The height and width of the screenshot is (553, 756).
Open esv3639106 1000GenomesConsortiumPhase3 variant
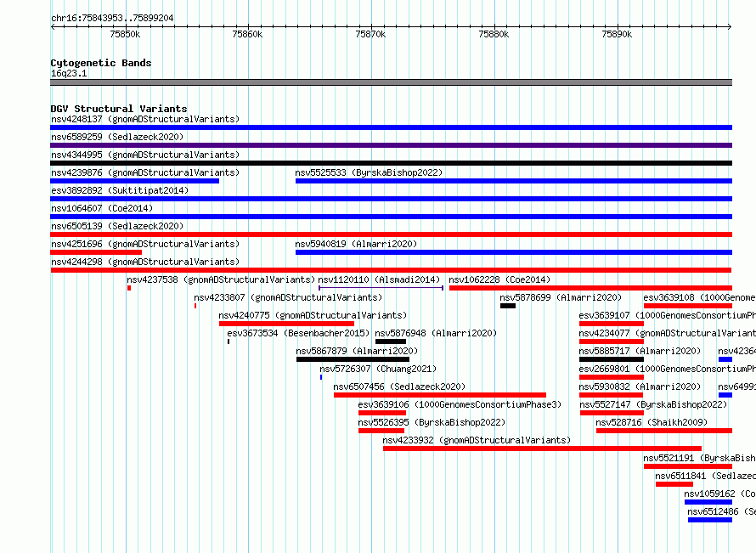click(460, 404)
